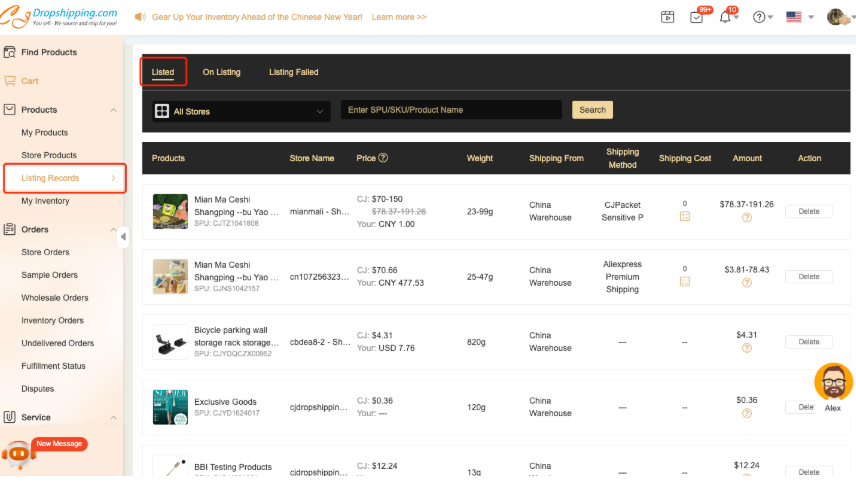Image resolution: width=856 pixels, height=482 pixels.
Task: Open the US flag language selector
Action: (x=799, y=17)
